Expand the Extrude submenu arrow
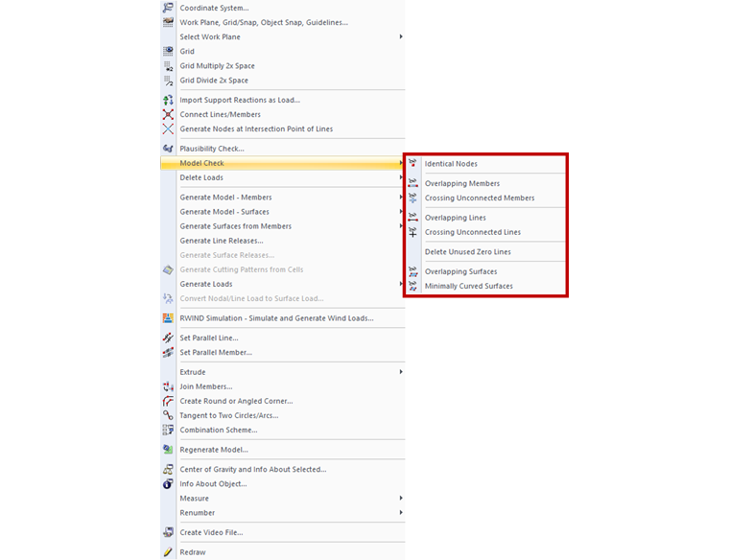This screenshot has width=729, height=560. coord(401,372)
